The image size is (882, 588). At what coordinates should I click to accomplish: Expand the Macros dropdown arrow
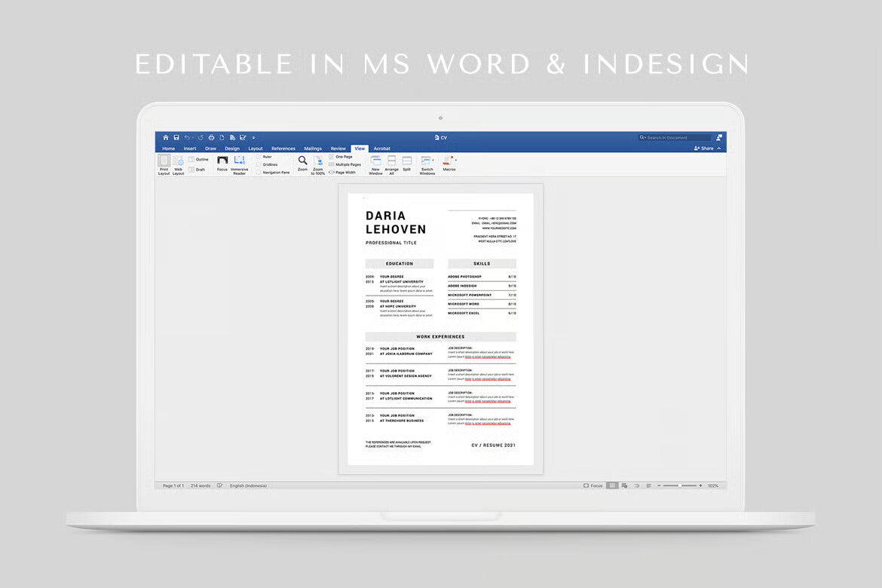[455, 161]
